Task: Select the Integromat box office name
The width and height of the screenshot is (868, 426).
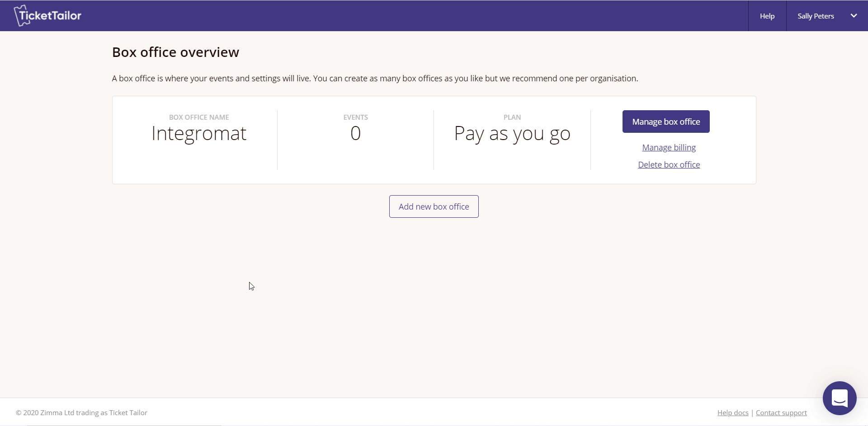Action: [x=199, y=133]
